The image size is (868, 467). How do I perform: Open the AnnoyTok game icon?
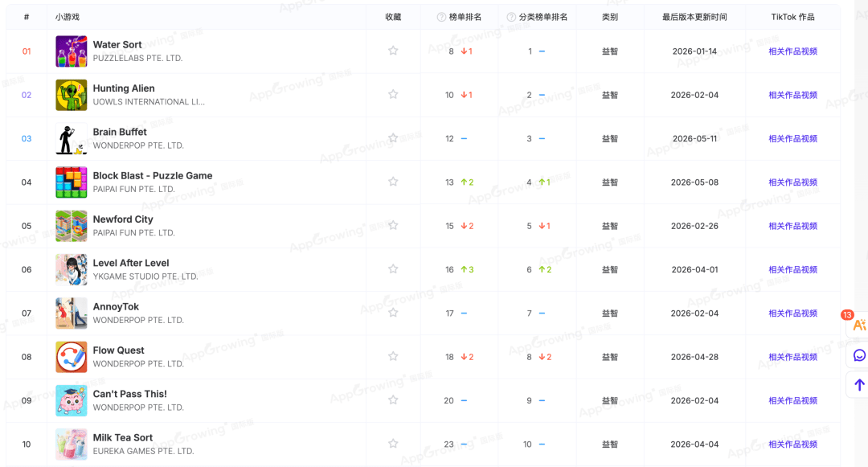pos(72,313)
